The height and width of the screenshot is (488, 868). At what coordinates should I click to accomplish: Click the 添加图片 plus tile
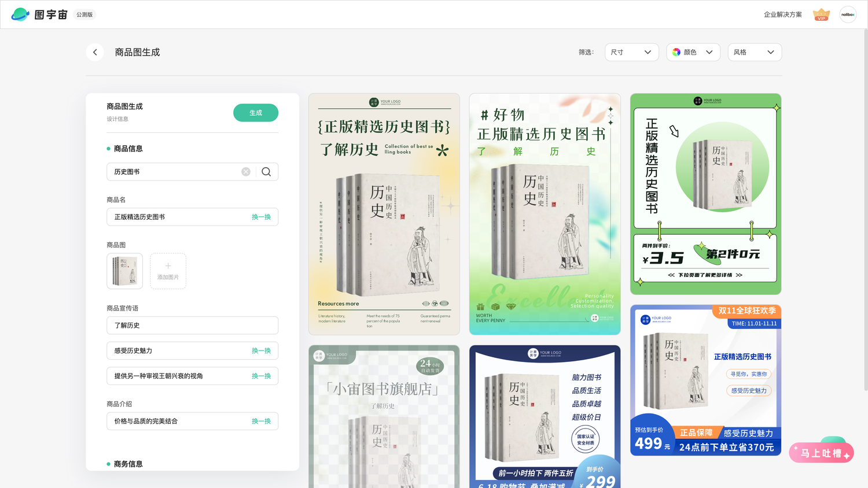168,271
